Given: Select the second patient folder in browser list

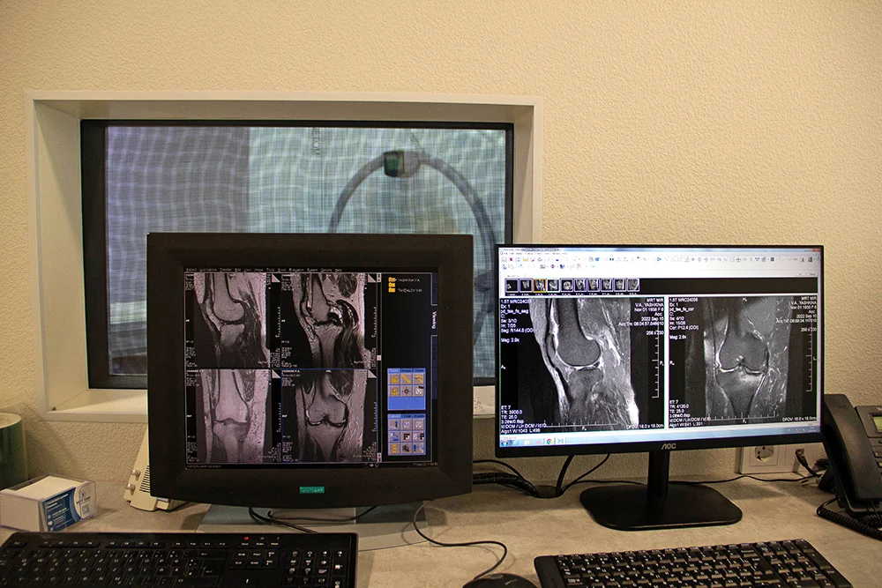Looking at the screenshot, I should pos(391,289).
